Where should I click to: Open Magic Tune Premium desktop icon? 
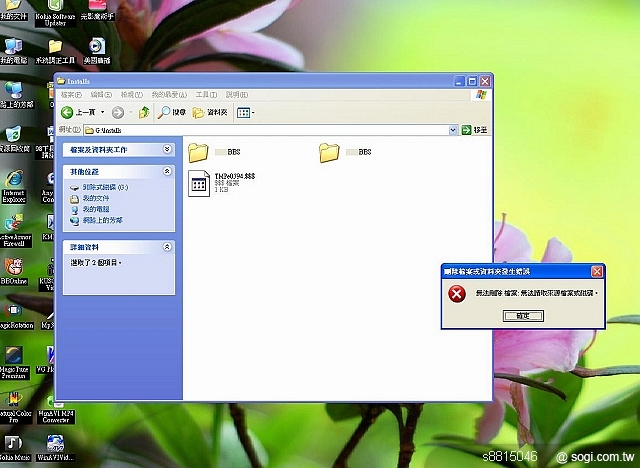(x=14, y=358)
